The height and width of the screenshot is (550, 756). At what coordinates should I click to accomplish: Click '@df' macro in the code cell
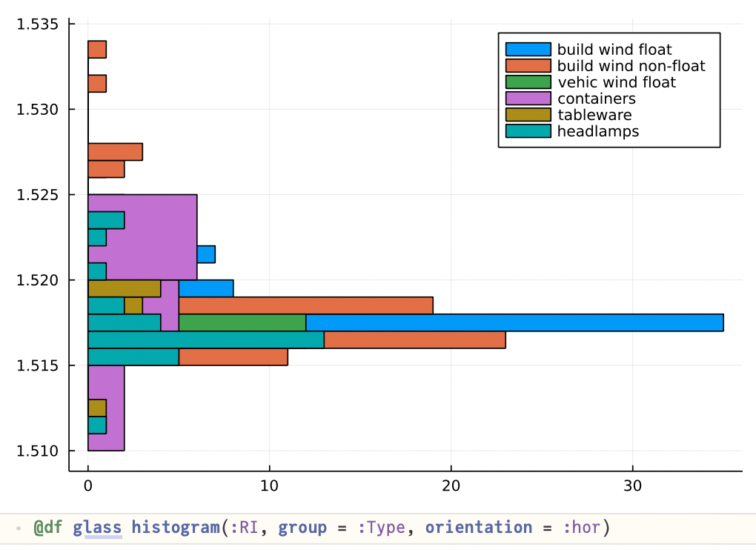[x=47, y=527]
